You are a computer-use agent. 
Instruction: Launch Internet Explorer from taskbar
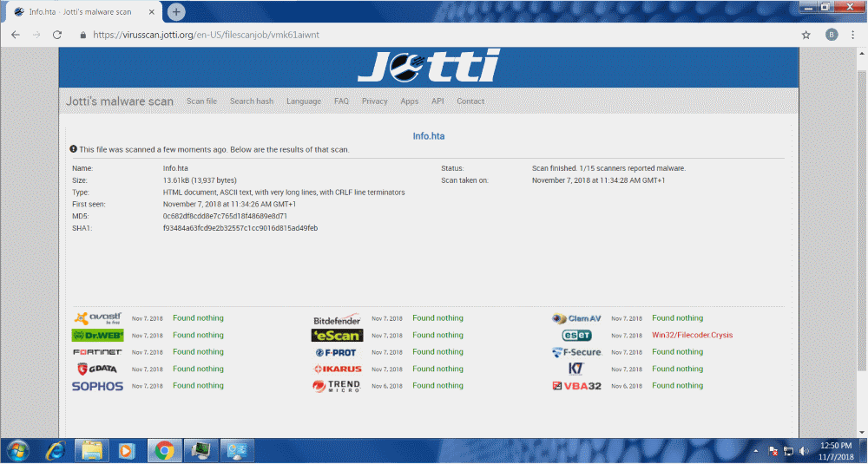[56, 451]
